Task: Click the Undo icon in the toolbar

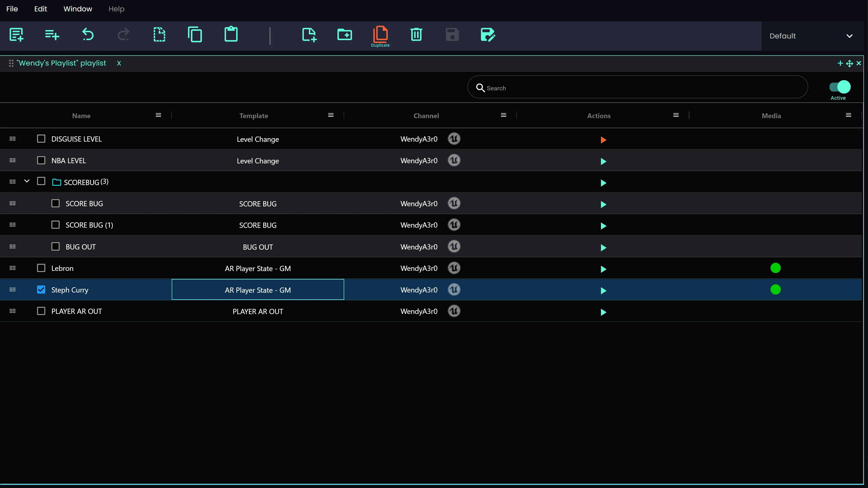Action: point(88,34)
